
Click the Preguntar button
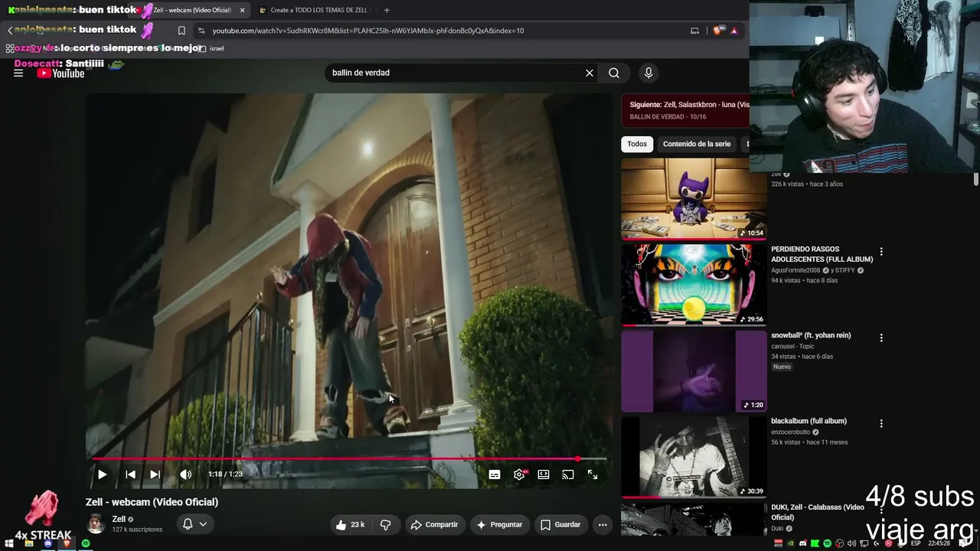pyautogui.click(x=499, y=525)
